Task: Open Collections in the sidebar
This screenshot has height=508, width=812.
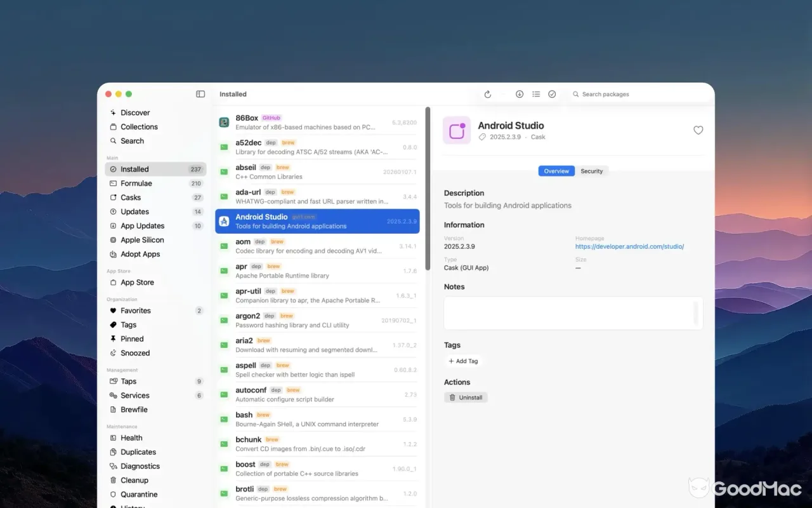Action: pos(155,127)
